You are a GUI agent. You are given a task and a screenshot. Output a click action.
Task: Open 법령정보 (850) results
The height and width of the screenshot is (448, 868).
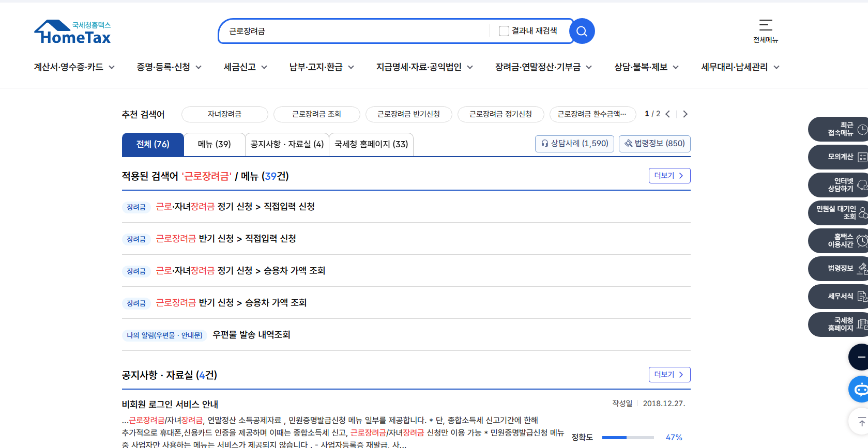[654, 144]
